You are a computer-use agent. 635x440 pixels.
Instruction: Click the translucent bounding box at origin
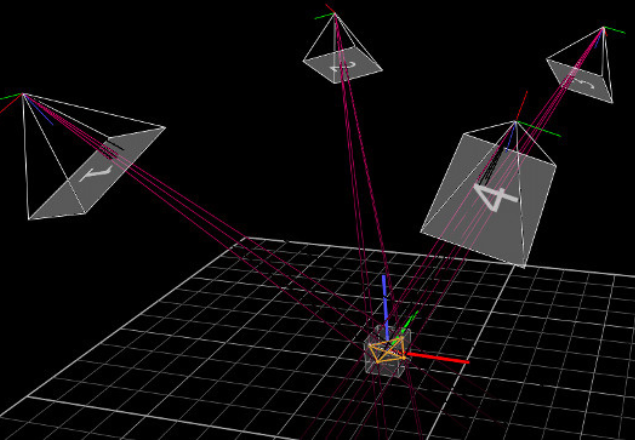[385, 362]
